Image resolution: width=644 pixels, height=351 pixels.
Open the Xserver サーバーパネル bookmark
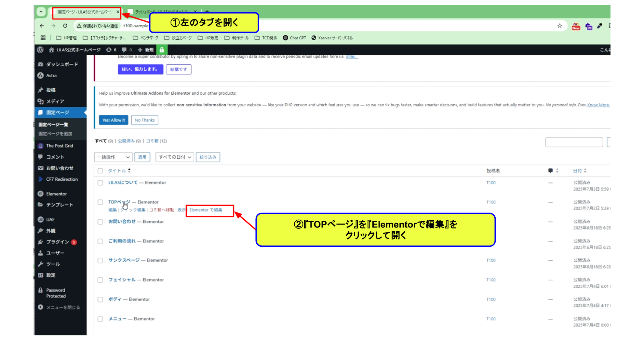332,38
